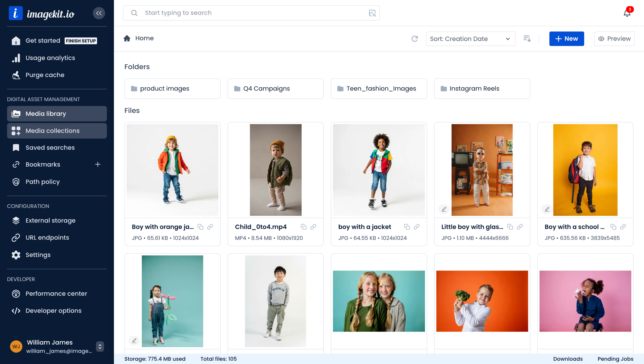Open the Q4 Campaigns folder

(x=275, y=88)
